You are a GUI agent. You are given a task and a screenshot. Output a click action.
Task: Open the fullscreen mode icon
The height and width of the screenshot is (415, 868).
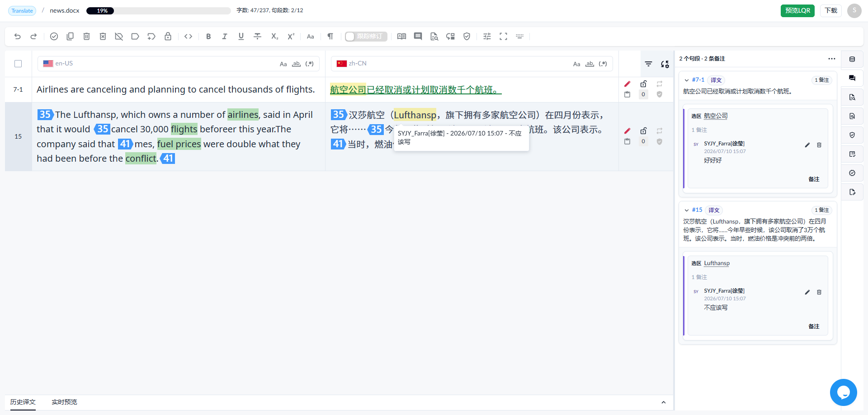point(503,37)
